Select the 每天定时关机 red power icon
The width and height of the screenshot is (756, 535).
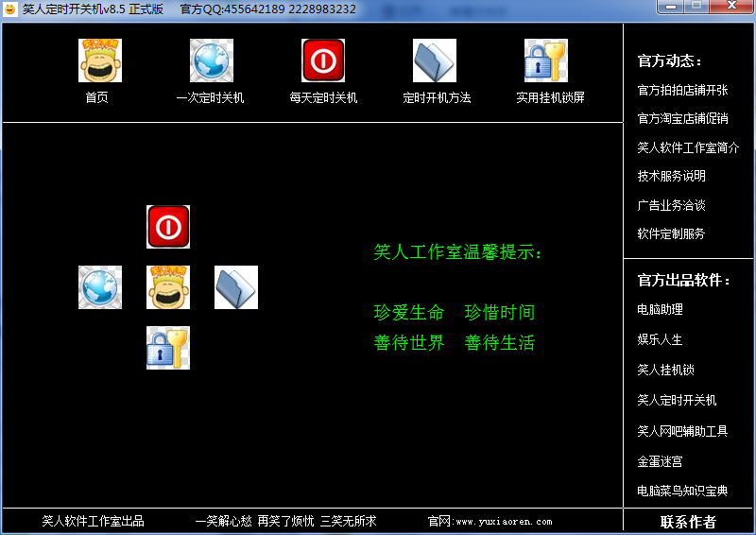[x=323, y=60]
